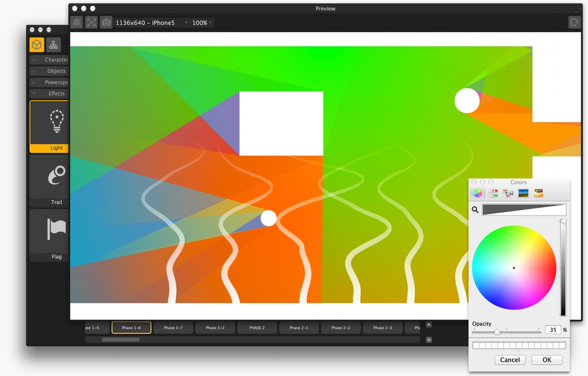Take a screenshot with the camera icon
Image resolution: width=588 pixels, height=376 pixels.
(x=106, y=22)
